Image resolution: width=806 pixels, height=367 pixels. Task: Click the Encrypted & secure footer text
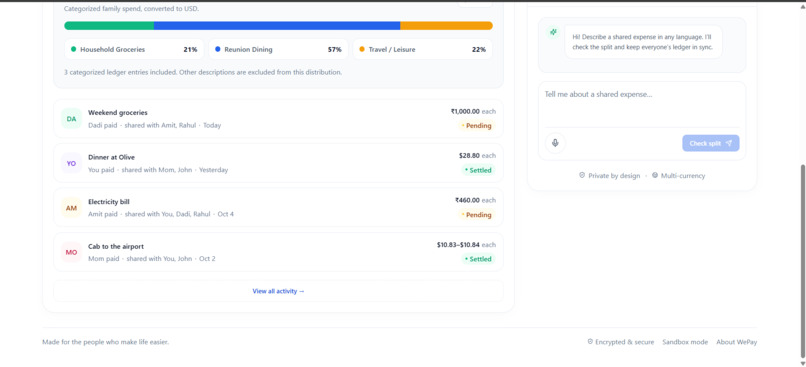(625, 342)
